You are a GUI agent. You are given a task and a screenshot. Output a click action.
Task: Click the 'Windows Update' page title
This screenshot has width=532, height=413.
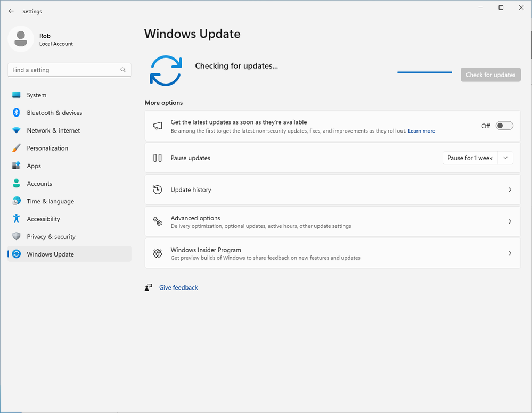click(192, 34)
